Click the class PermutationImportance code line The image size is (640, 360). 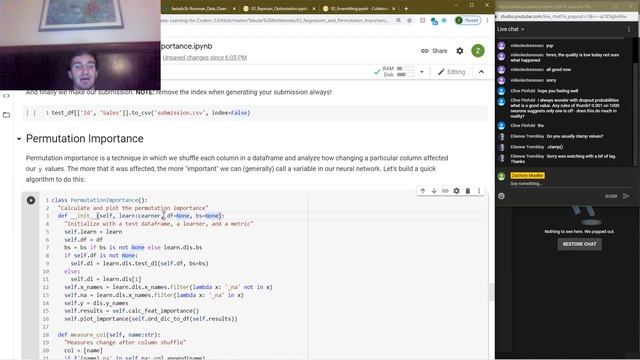pyautogui.click(x=100, y=200)
